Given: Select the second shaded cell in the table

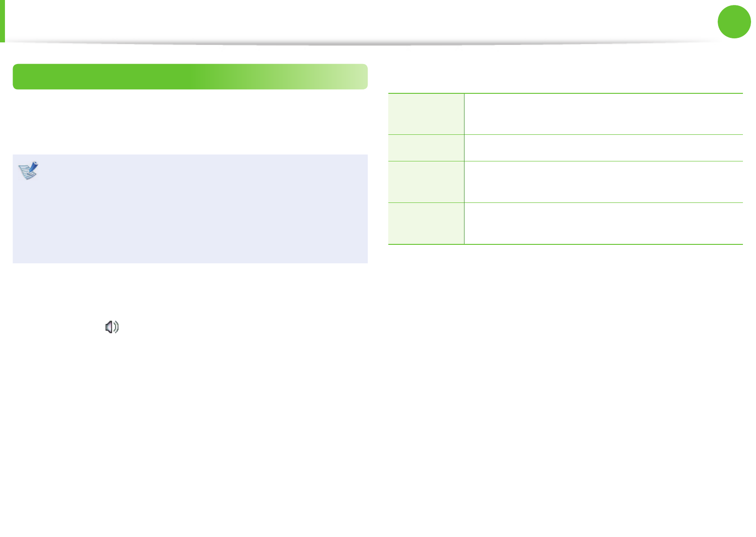Looking at the screenshot, I should tap(426, 148).
